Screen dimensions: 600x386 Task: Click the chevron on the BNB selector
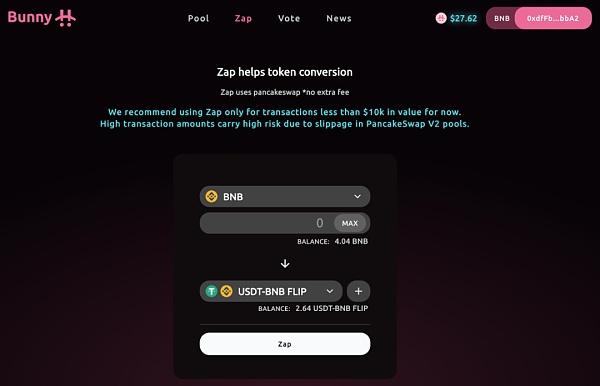[x=357, y=196]
